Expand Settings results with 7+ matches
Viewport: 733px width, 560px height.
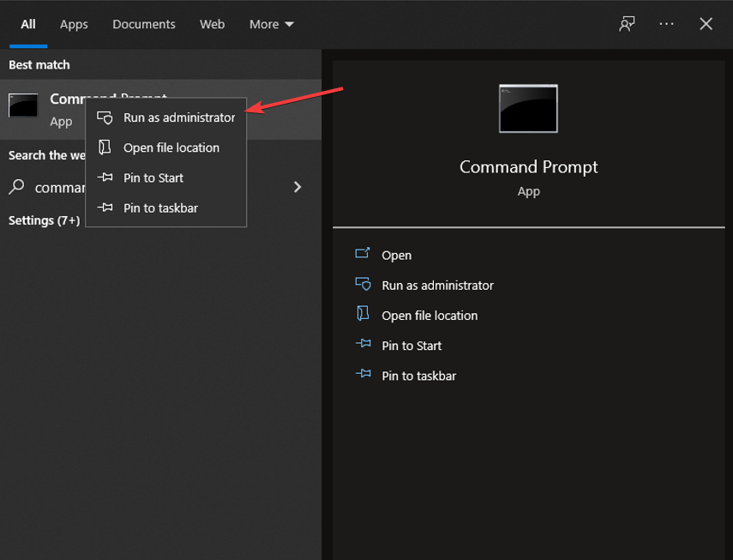point(45,220)
